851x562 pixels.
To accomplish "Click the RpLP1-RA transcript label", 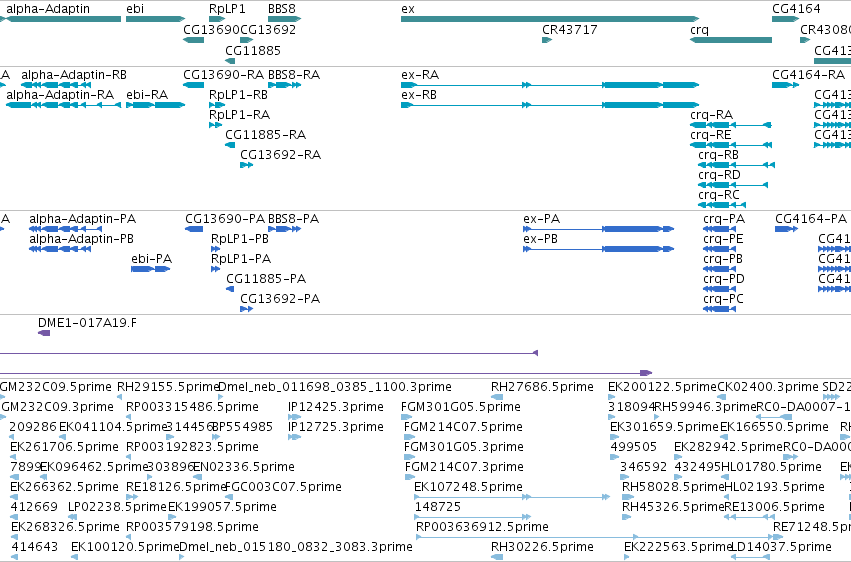I will pyautogui.click(x=239, y=115).
